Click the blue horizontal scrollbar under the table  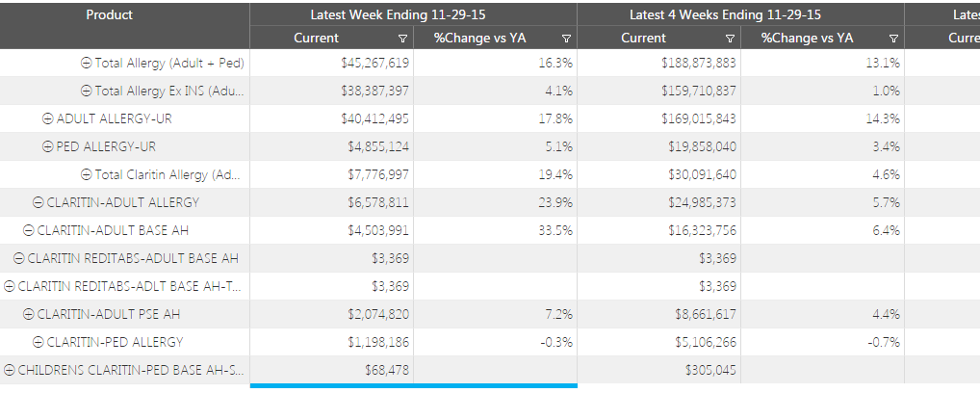pyautogui.click(x=413, y=386)
